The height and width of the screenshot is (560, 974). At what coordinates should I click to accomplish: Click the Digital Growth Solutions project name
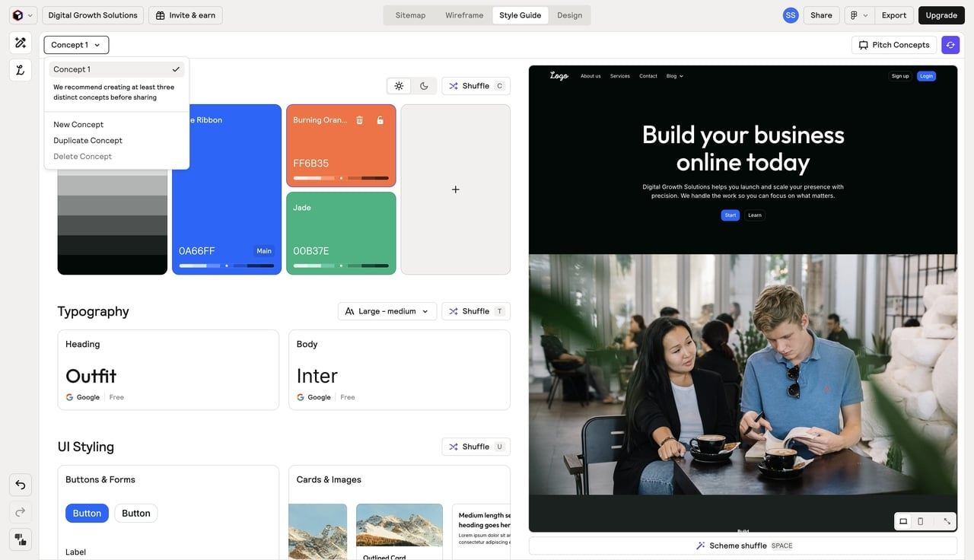(93, 15)
